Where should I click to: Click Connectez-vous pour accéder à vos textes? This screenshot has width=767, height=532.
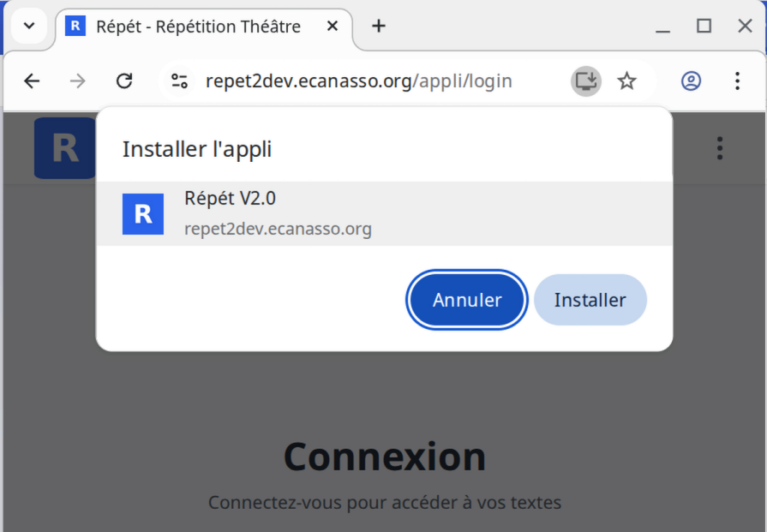coord(385,503)
